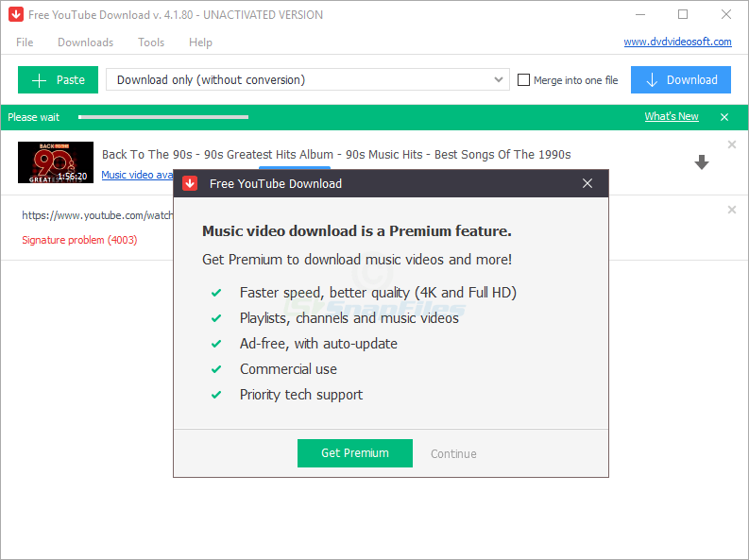The image size is (749, 560).
Task: Click the red app logo in title bar
Action: (16, 14)
